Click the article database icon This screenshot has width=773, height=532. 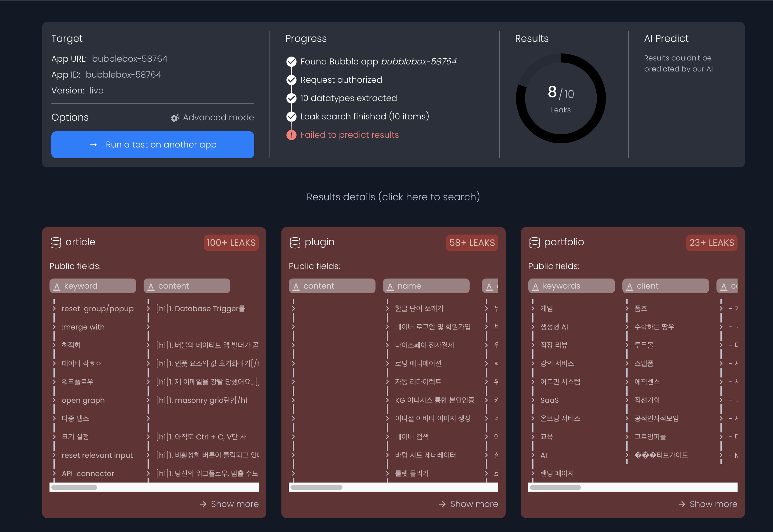click(x=56, y=242)
